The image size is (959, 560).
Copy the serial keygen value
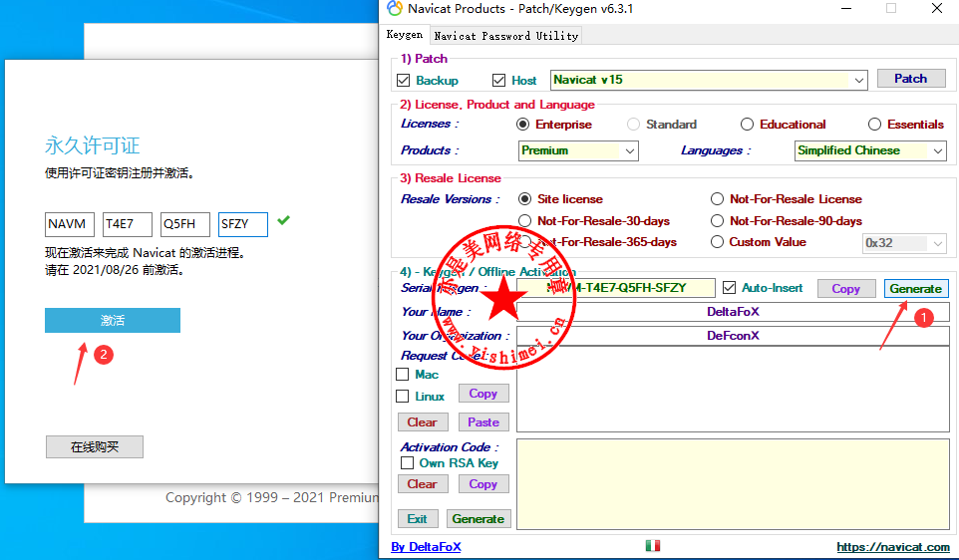point(845,289)
